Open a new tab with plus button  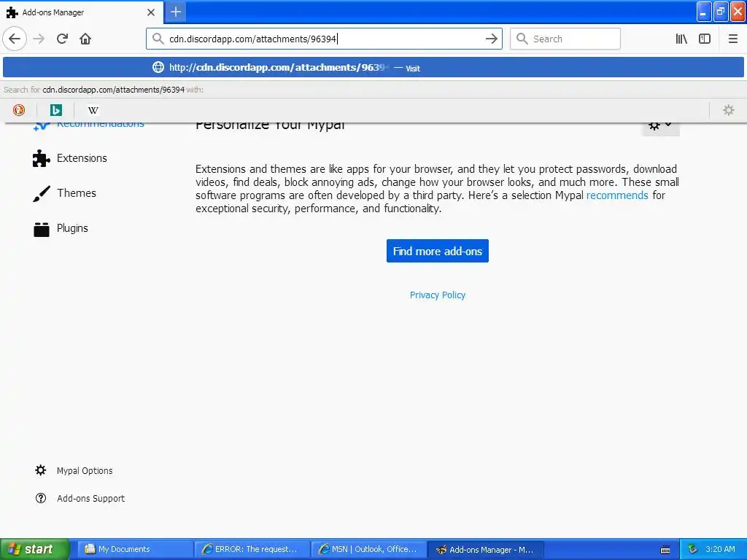(175, 12)
